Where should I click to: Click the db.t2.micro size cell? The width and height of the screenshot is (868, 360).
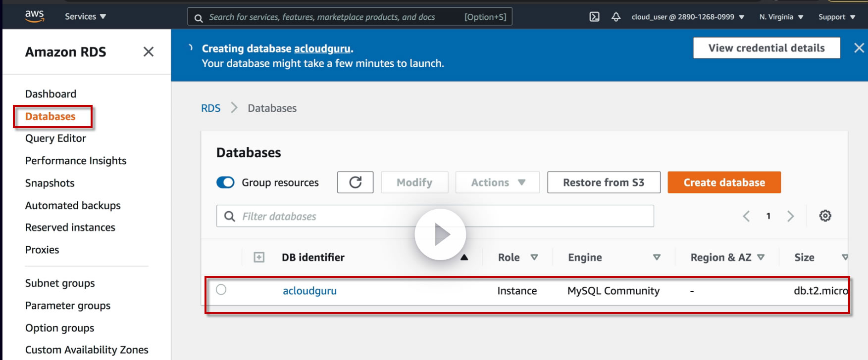tap(820, 291)
